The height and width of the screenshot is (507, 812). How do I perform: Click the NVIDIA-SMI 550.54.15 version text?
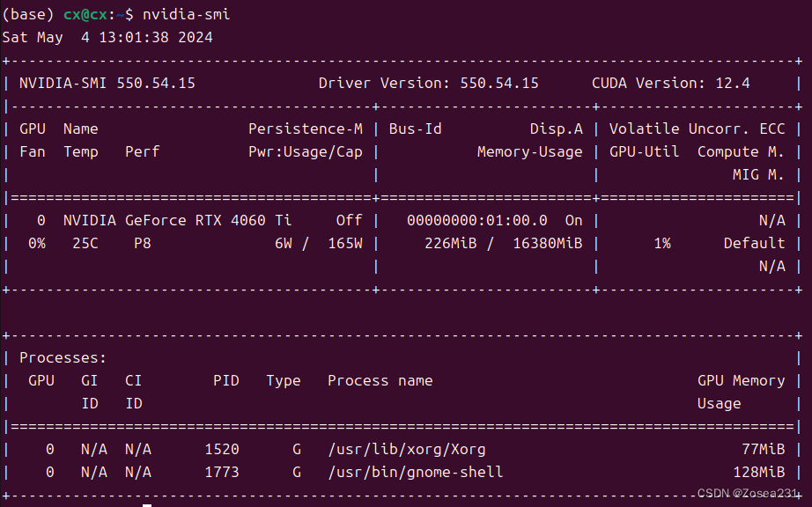click(x=107, y=83)
